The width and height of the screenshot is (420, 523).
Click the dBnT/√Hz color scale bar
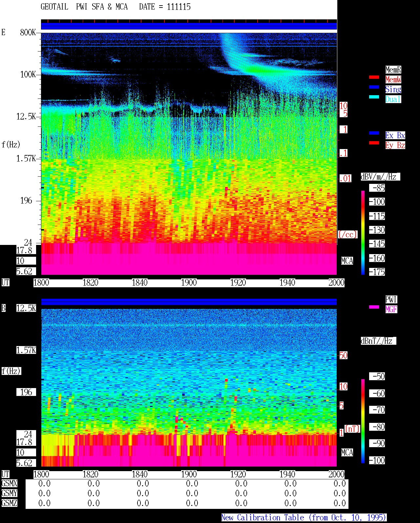(x=363, y=421)
